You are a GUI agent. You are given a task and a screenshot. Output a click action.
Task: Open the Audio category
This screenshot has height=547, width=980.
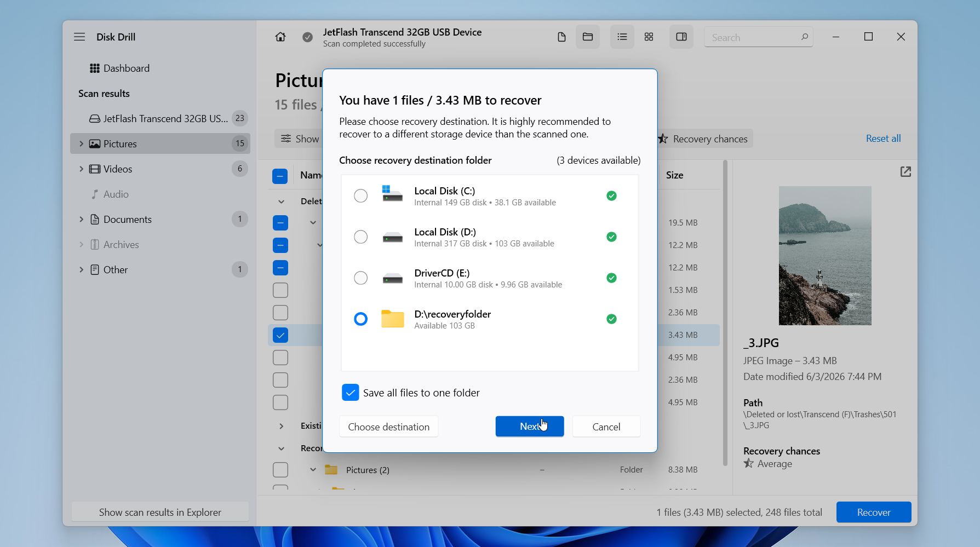point(160,194)
